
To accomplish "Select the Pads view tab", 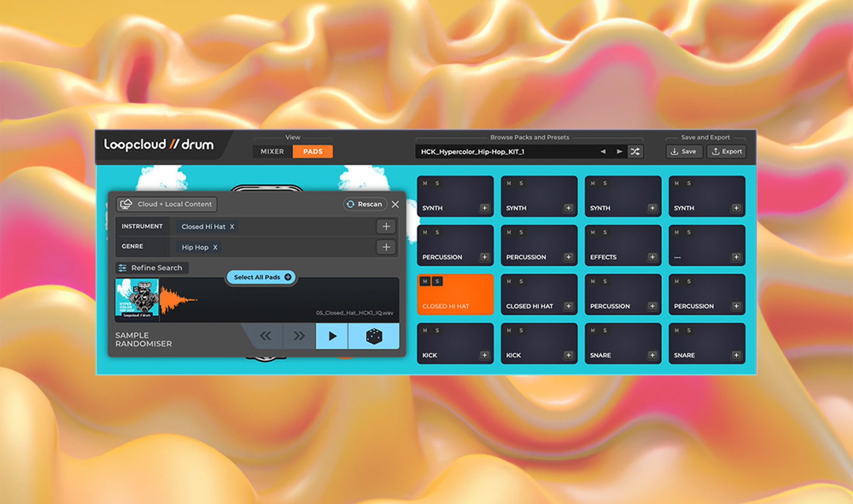I will [x=313, y=151].
